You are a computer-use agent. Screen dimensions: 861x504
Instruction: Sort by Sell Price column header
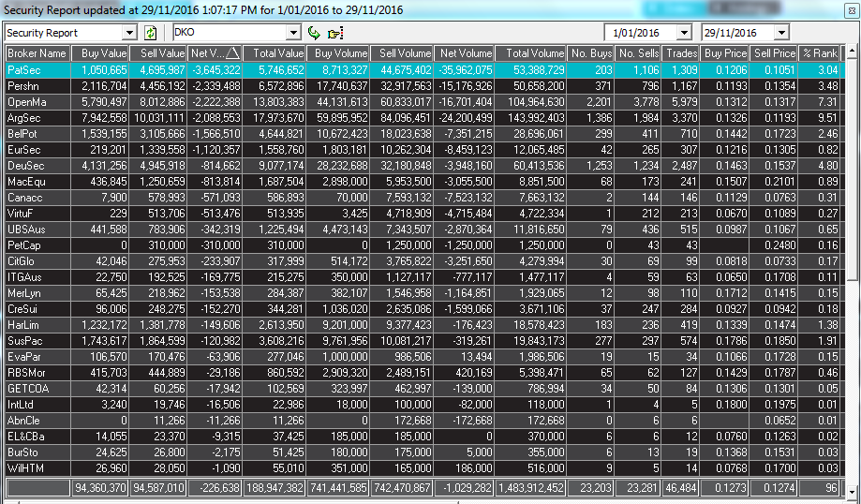click(x=773, y=53)
